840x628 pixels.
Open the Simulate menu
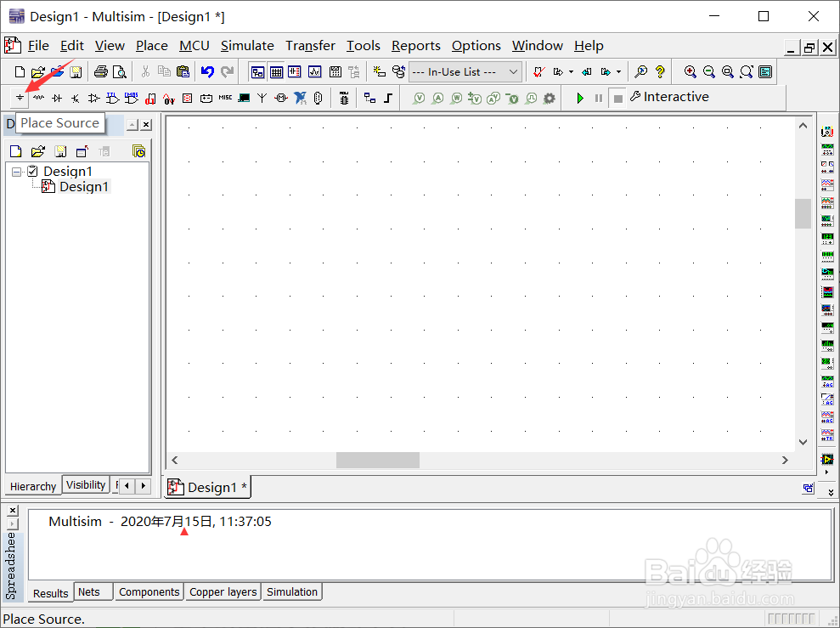tap(247, 46)
